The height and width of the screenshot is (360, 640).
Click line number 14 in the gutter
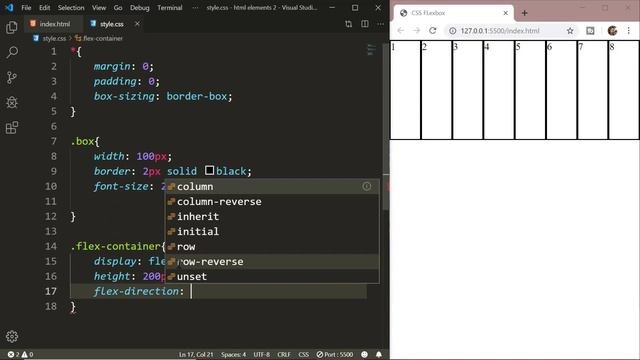(51, 246)
